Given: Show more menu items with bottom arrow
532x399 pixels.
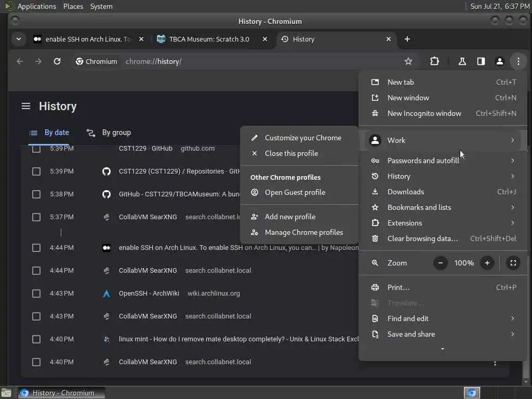Looking at the screenshot, I should click(x=443, y=349).
